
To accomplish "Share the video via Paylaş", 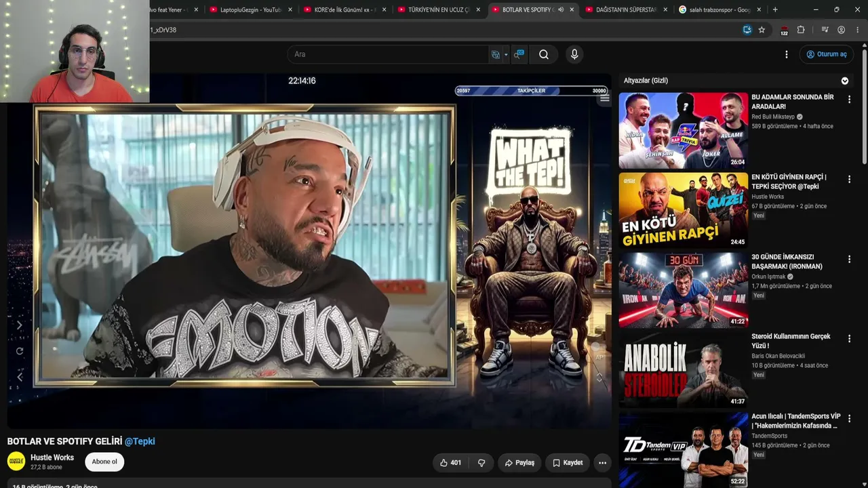I will (519, 463).
